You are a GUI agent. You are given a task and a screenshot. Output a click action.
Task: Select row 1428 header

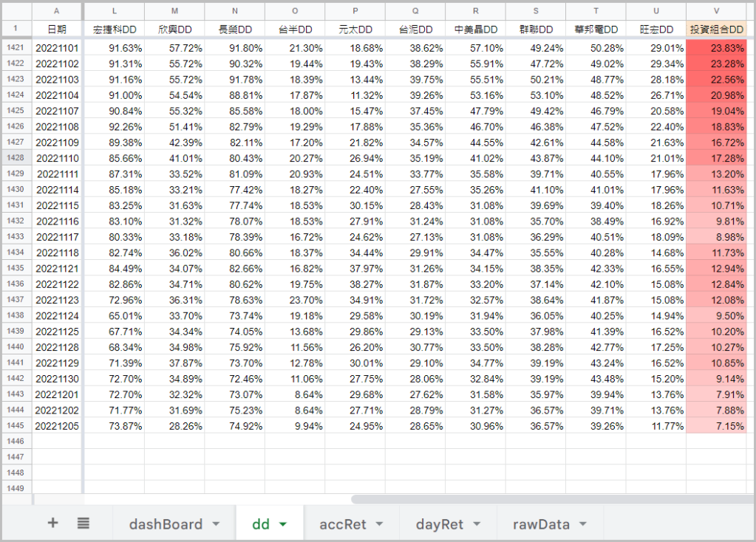coord(15,157)
